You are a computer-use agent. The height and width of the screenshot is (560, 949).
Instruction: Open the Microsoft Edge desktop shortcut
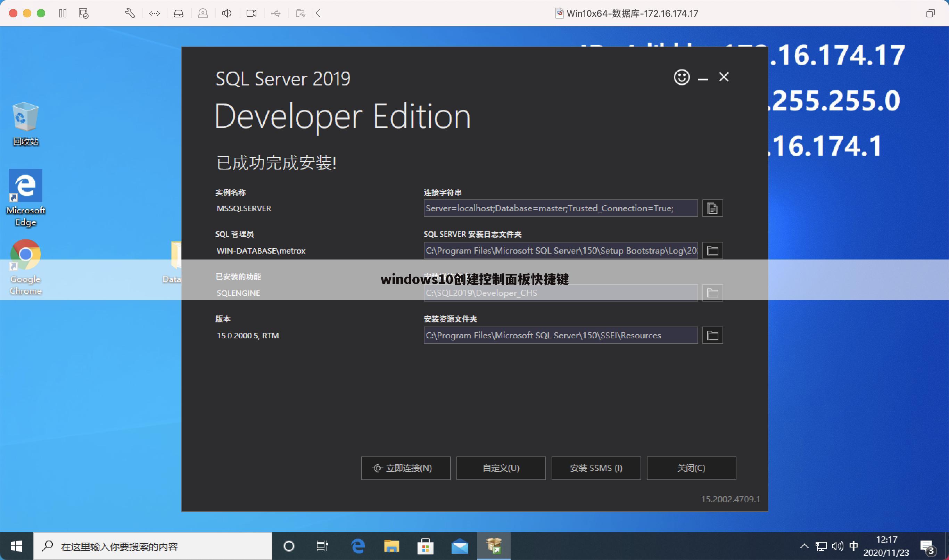(x=26, y=198)
